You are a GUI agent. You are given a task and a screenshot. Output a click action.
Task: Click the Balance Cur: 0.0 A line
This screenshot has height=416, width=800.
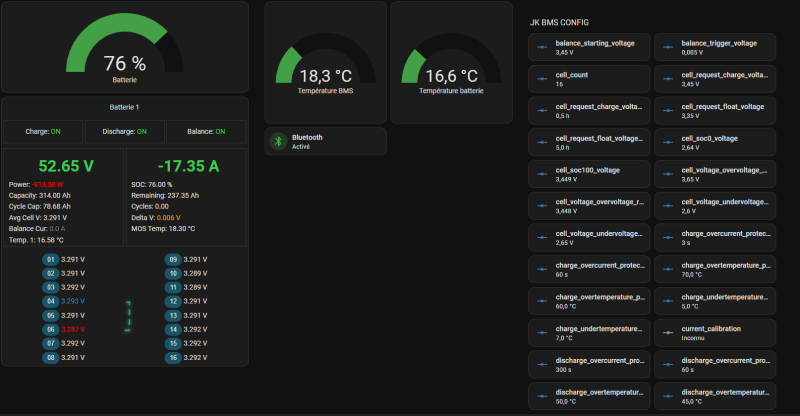pyautogui.click(x=37, y=229)
